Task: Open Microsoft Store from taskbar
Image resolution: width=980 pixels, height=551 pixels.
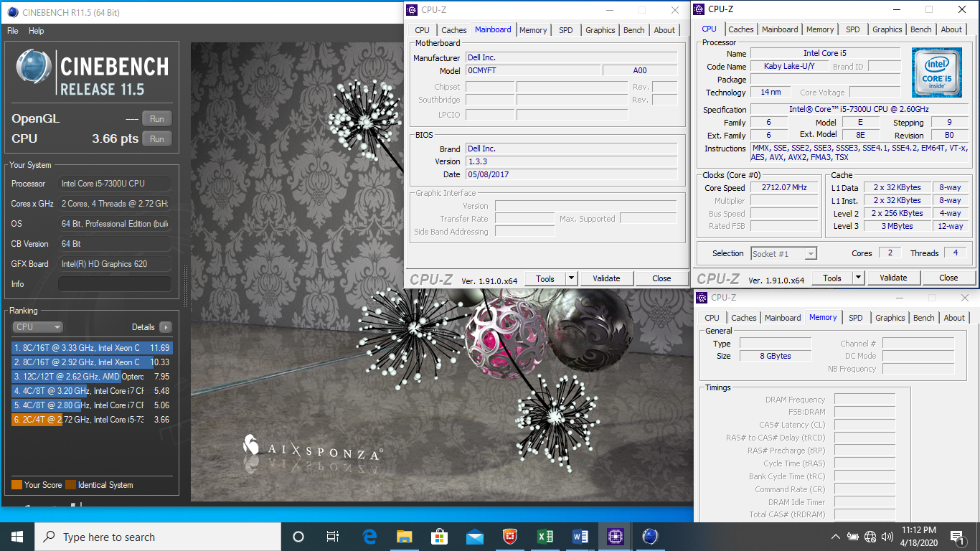Action: [x=439, y=537]
